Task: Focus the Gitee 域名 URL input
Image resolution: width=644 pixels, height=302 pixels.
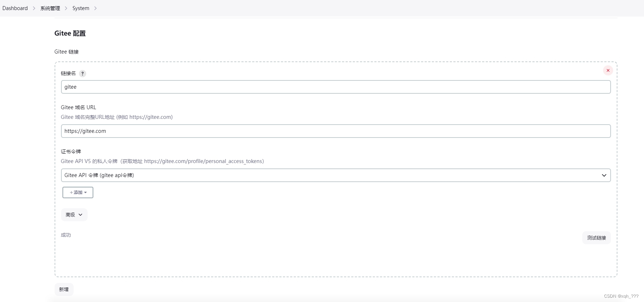Action: (x=336, y=131)
